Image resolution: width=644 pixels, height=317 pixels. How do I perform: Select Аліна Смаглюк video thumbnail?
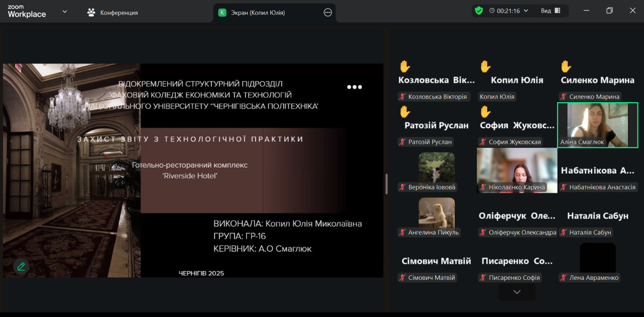click(597, 125)
